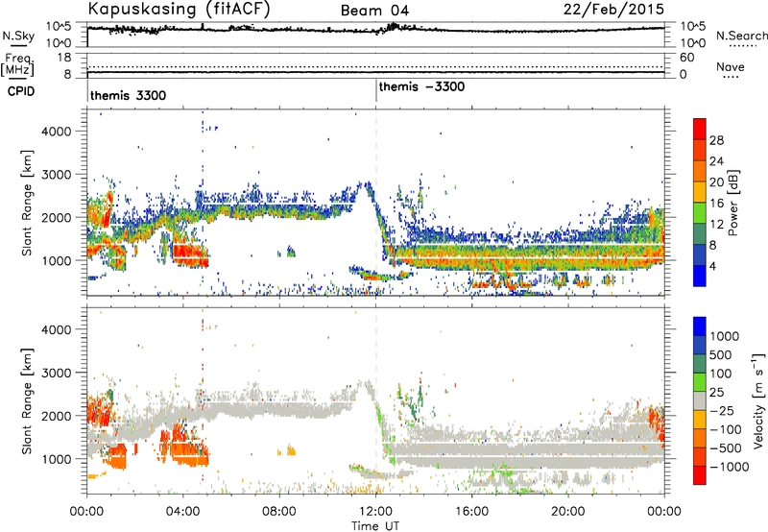768x532 pixels.
Task: Select frequency tick label "8"
Action: [67, 75]
